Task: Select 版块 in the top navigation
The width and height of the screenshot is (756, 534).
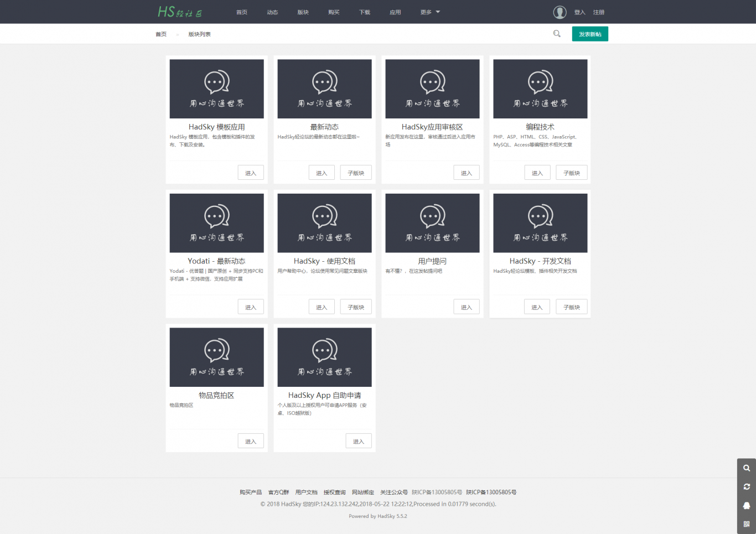Action: click(x=303, y=12)
